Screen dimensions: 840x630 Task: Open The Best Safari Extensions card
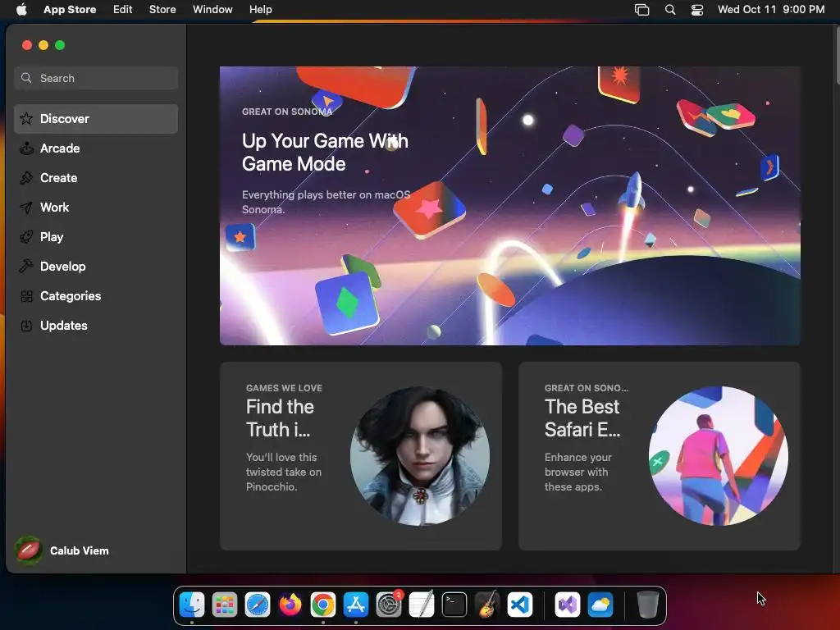[660, 456]
